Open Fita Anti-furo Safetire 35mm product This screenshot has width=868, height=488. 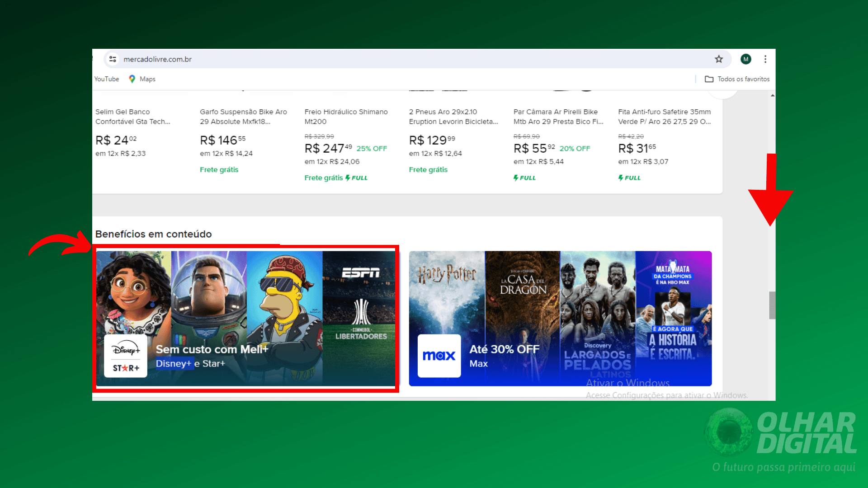[664, 117]
